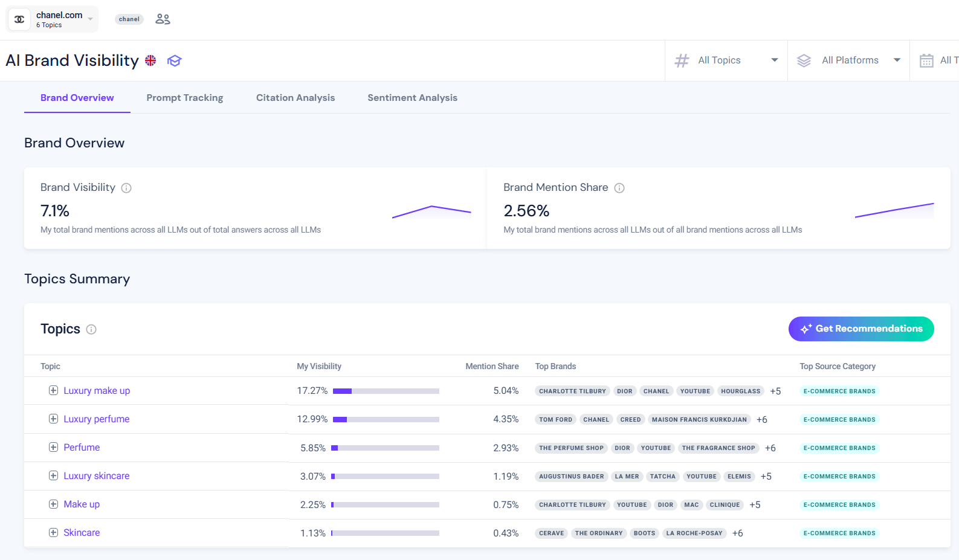Viewport: 959px width, 560px height.
Task: Expand the Perfume topic row
Action: click(53, 447)
